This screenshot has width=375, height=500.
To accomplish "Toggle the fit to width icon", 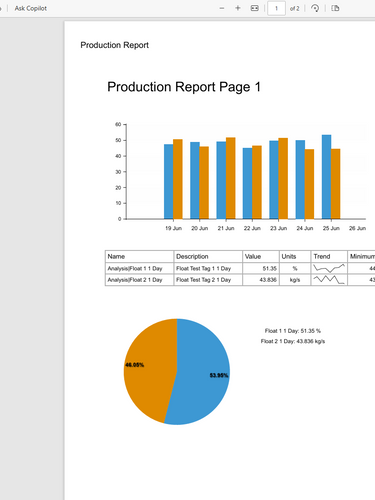I will 254,8.
